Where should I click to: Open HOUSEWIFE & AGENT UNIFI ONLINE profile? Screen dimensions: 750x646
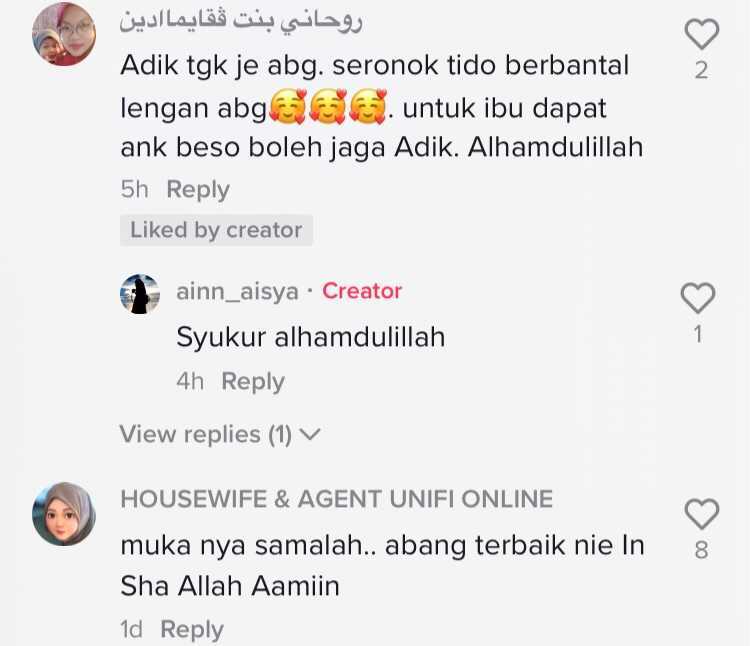(337, 499)
